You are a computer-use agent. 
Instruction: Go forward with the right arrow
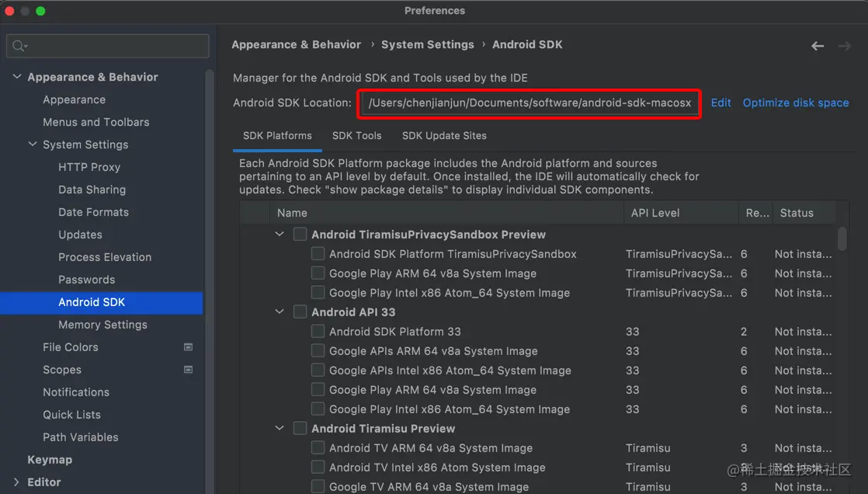[845, 46]
